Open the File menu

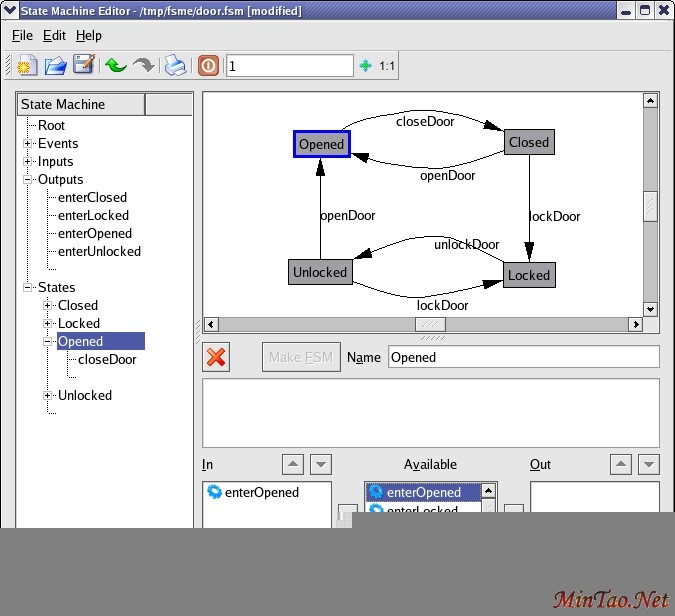point(22,35)
